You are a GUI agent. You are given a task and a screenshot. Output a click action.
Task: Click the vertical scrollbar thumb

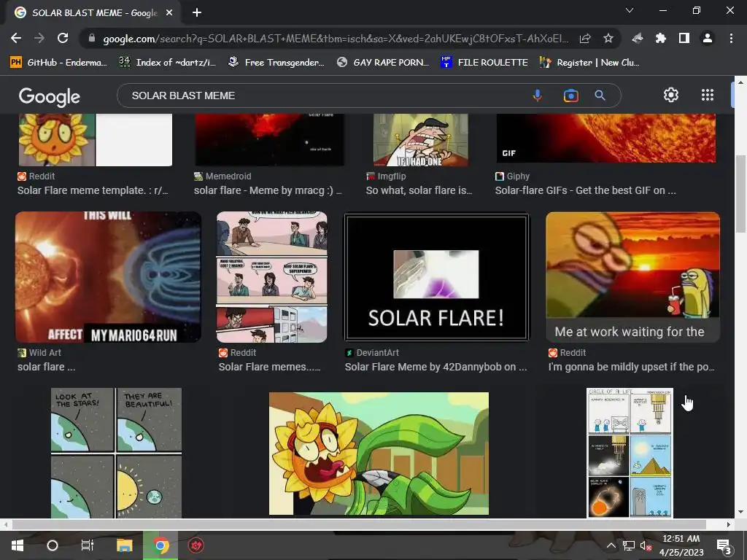(x=741, y=194)
